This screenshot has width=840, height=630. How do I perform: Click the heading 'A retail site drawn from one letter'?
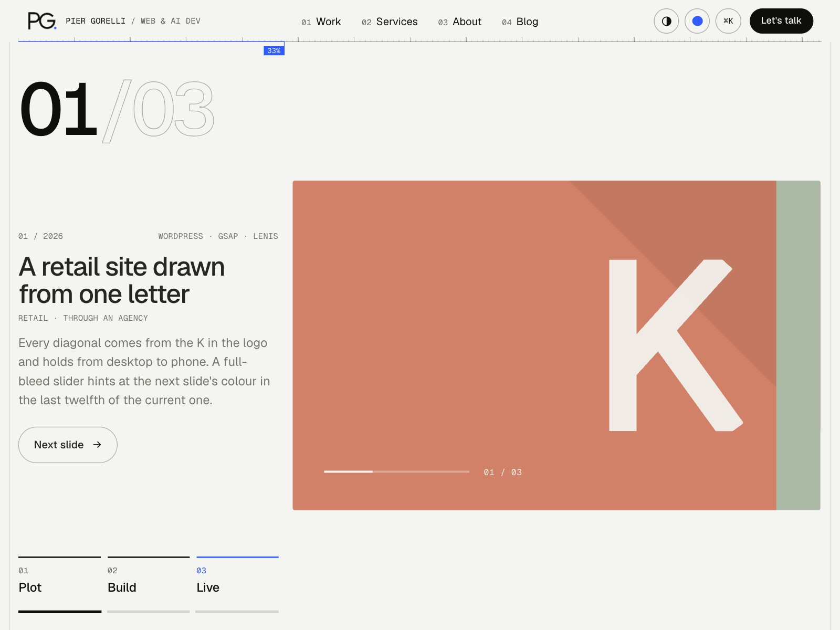click(122, 280)
